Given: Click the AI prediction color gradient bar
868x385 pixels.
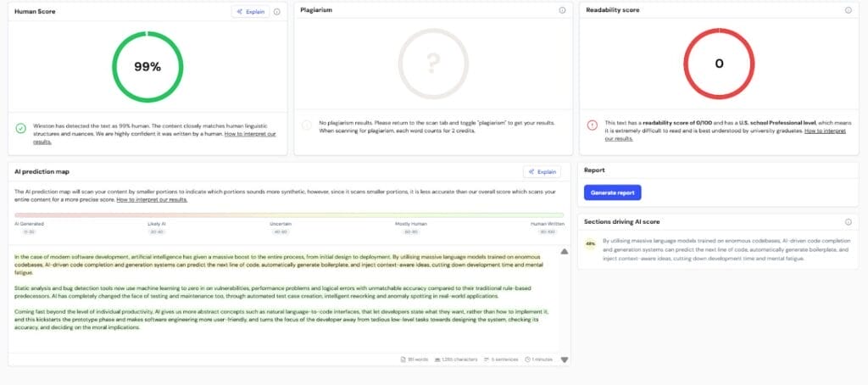Looking at the screenshot, I should click(288, 215).
